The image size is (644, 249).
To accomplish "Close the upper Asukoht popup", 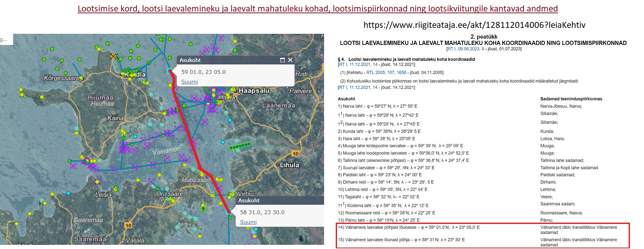I will [x=290, y=60].
